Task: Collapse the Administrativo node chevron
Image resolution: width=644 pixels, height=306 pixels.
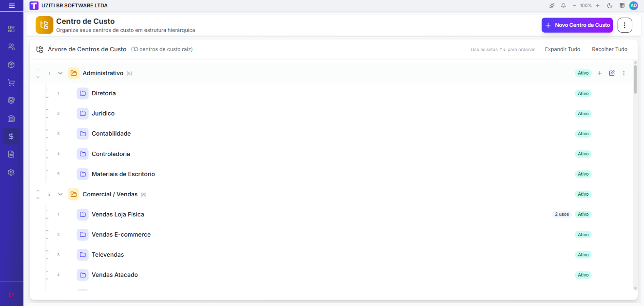Action: tap(60, 73)
